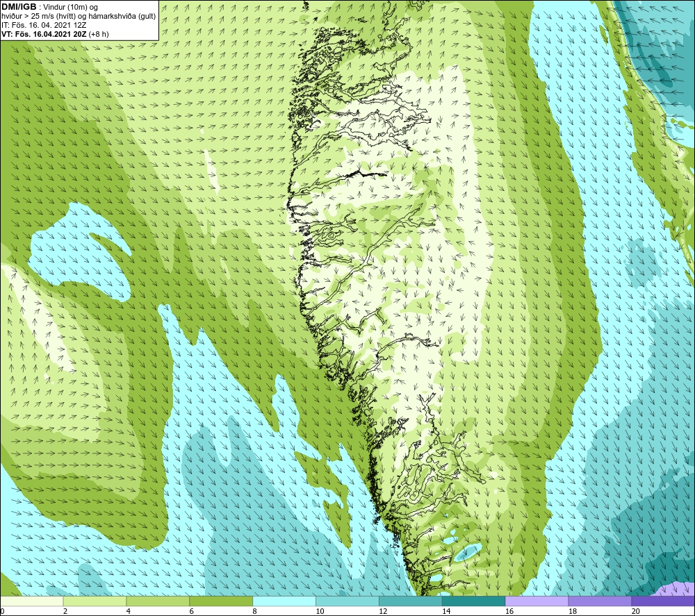Click the scale label '18'
This screenshot has width=695, height=616.
[572, 611]
